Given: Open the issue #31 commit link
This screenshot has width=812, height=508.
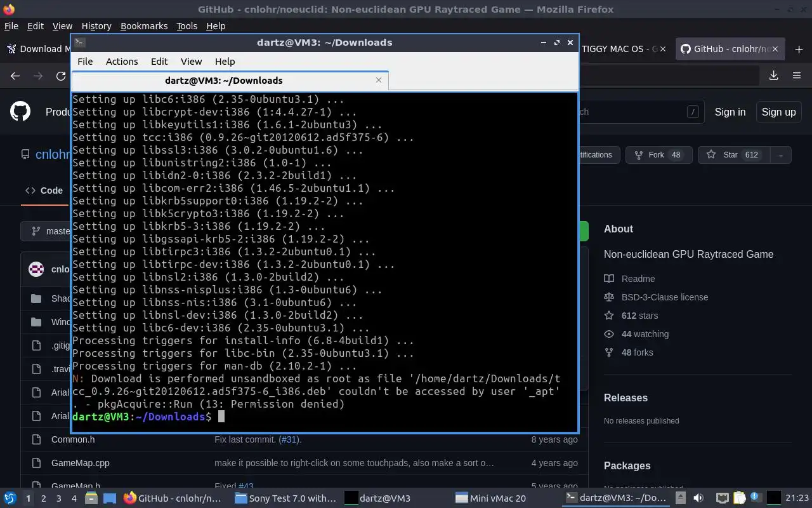Looking at the screenshot, I should (289, 439).
